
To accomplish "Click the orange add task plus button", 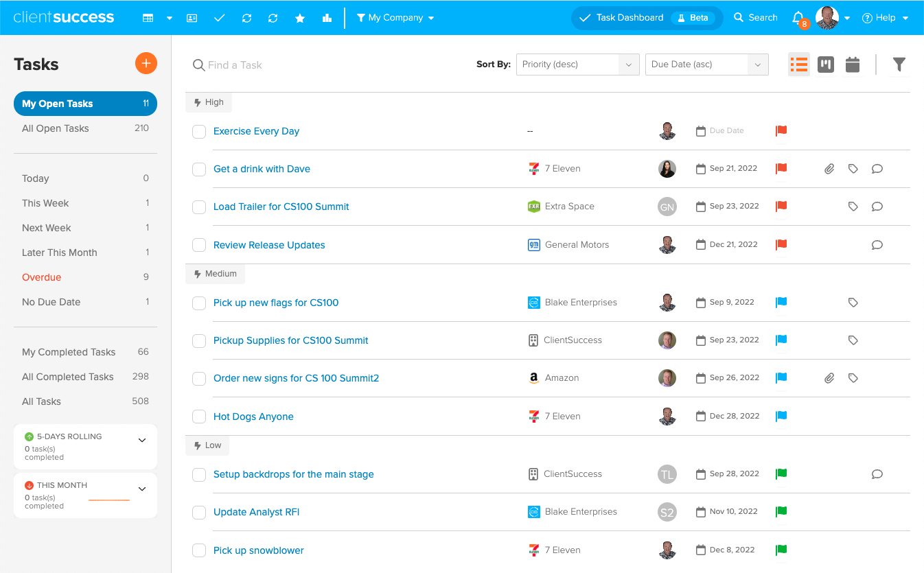I will pos(146,63).
